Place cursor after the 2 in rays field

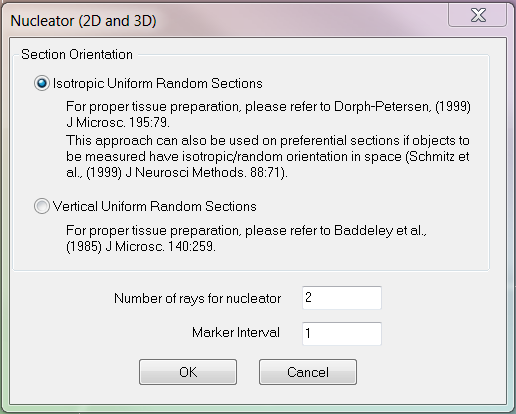click(x=312, y=297)
